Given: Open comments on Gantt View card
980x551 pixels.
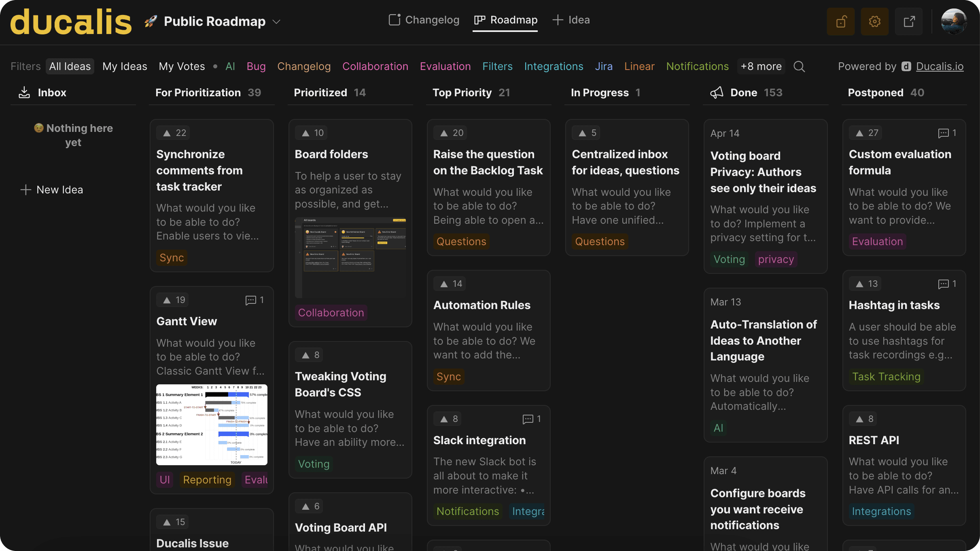Looking at the screenshot, I should (255, 300).
